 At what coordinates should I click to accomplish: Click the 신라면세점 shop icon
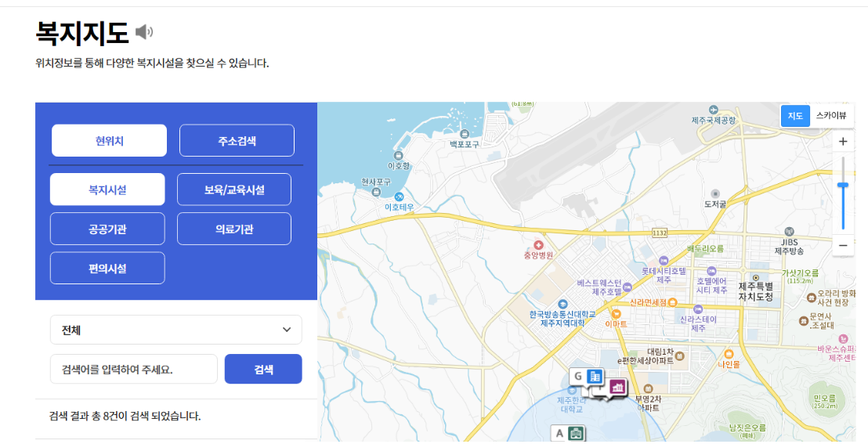coord(673,302)
